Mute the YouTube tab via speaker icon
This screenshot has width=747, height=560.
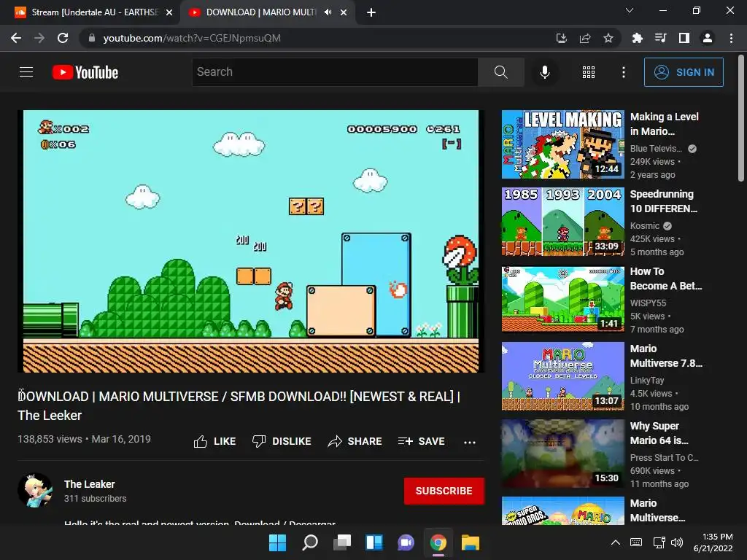click(x=328, y=12)
